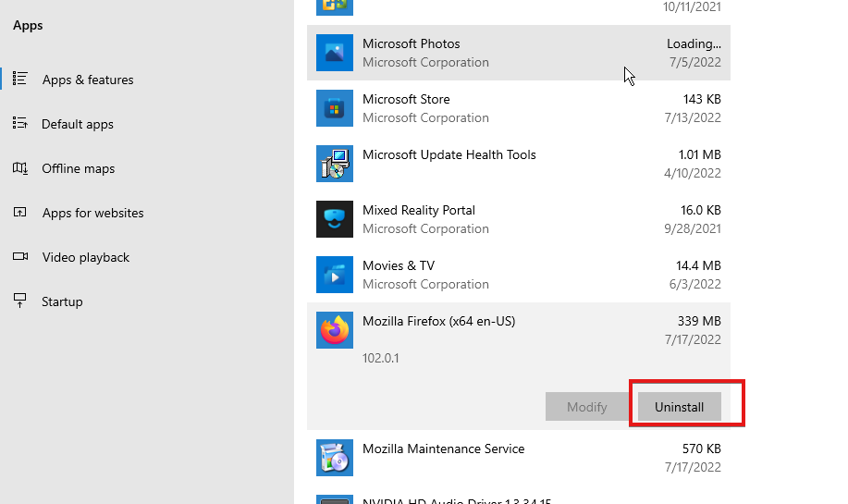Click the Apps for websites icon

pyautogui.click(x=20, y=212)
